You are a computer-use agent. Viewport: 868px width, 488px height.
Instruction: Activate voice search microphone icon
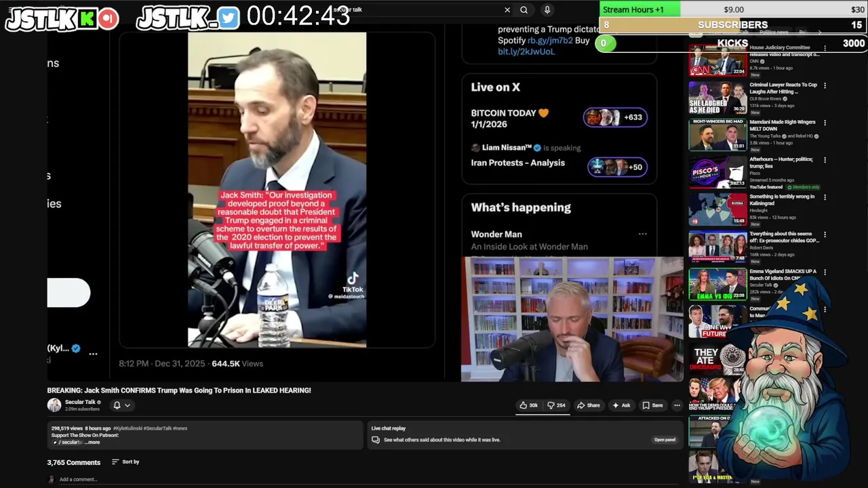pyautogui.click(x=547, y=9)
